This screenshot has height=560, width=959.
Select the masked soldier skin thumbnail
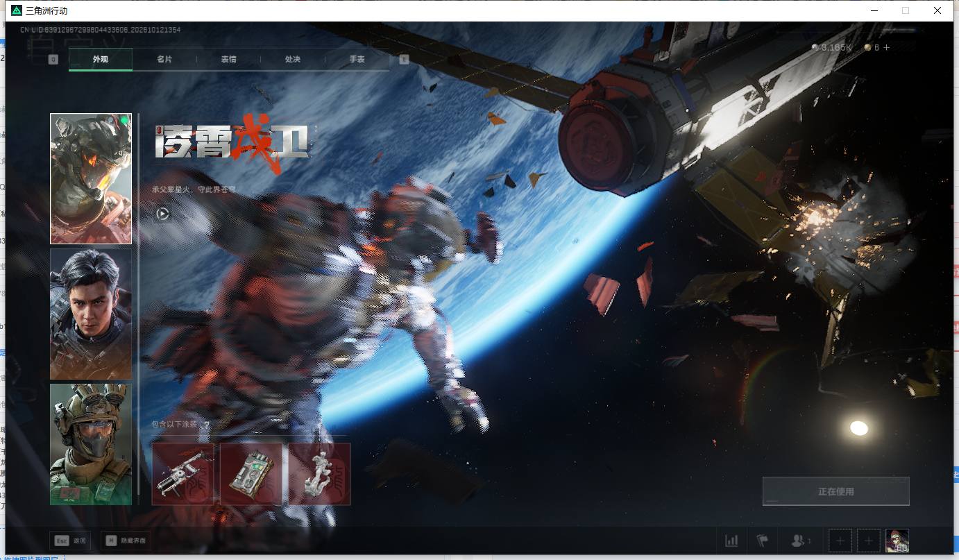click(91, 444)
